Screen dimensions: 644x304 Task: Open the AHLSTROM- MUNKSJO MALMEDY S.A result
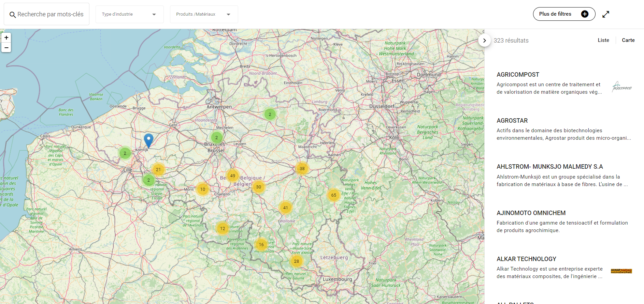pos(550,167)
